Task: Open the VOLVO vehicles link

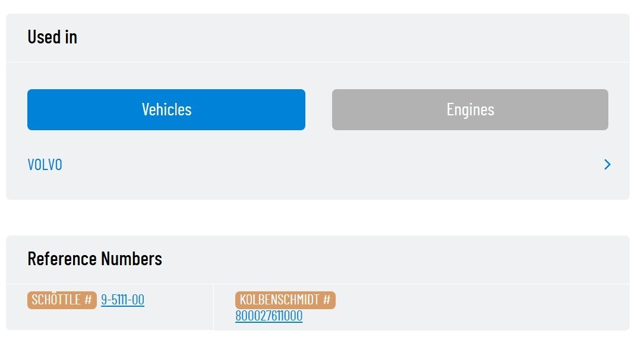Action: click(45, 165)
